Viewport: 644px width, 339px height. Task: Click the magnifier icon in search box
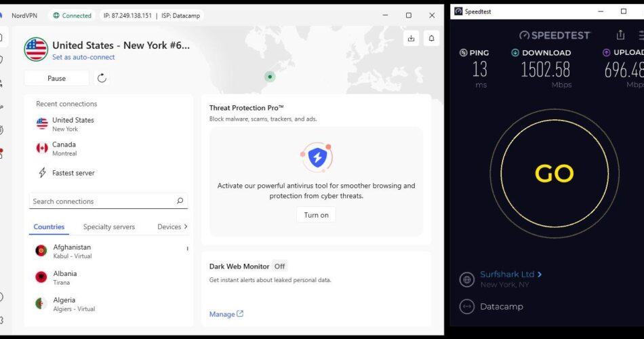click(x=180, y=201)
